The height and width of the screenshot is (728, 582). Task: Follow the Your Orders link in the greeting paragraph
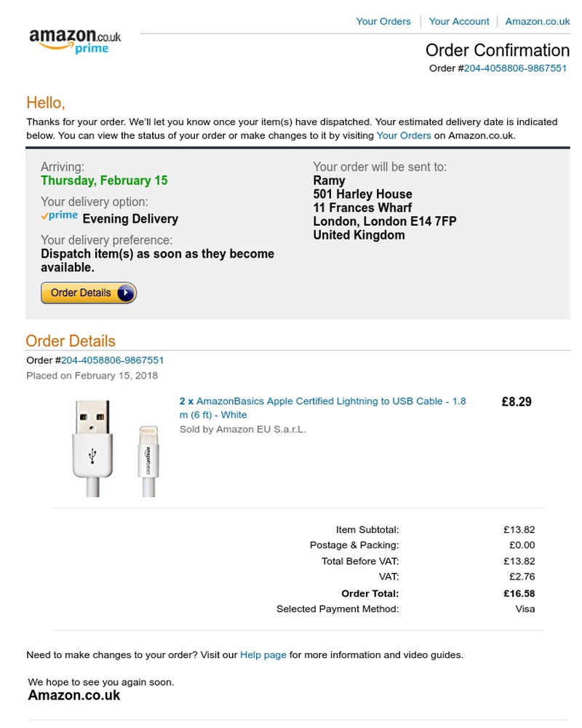point(404,135)
